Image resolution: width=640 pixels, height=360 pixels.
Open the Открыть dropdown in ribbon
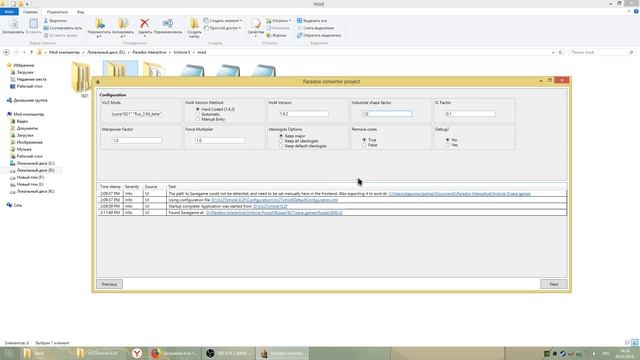pos(279,20)
